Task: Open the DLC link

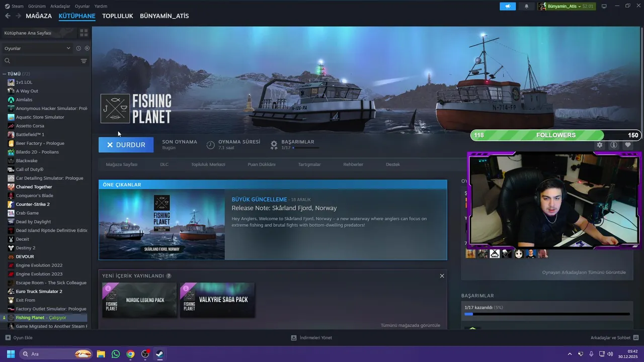Action: tap(165, 164)
